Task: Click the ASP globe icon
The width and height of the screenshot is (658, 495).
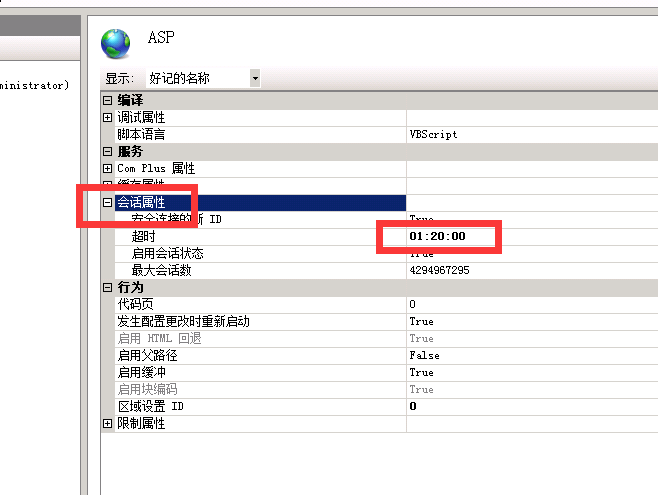Action: tap(115, 44)
